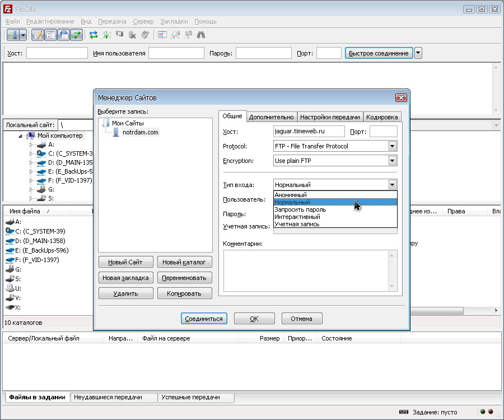The image size is (504, 420).
Task: Toggle the transfer queue display icon
Action: tap(77, 35)
